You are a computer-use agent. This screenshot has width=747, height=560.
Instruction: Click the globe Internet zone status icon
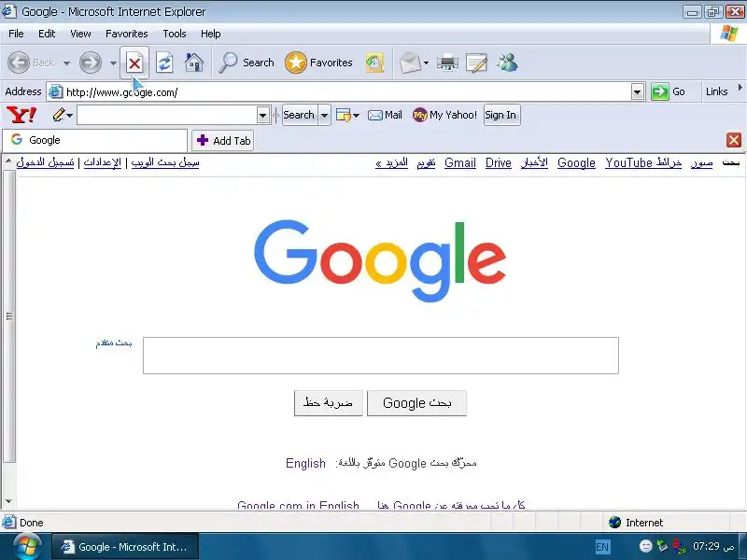pos(614,523)
